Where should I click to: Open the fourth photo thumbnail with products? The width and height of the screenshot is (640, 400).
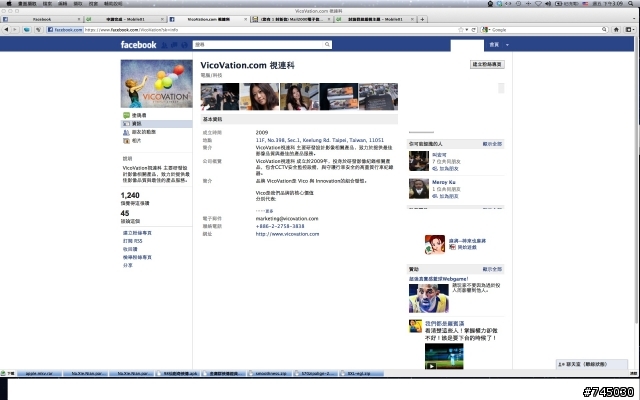[x=339, y=97]
